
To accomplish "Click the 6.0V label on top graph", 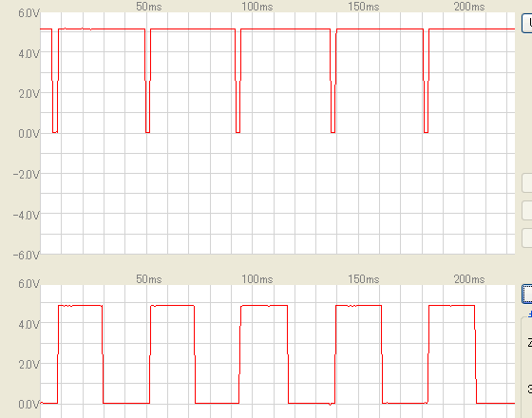I will (29, 13).
